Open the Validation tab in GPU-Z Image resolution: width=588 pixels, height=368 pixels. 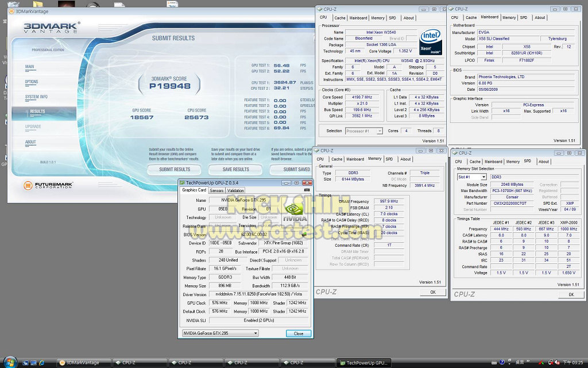pos(236,190)
